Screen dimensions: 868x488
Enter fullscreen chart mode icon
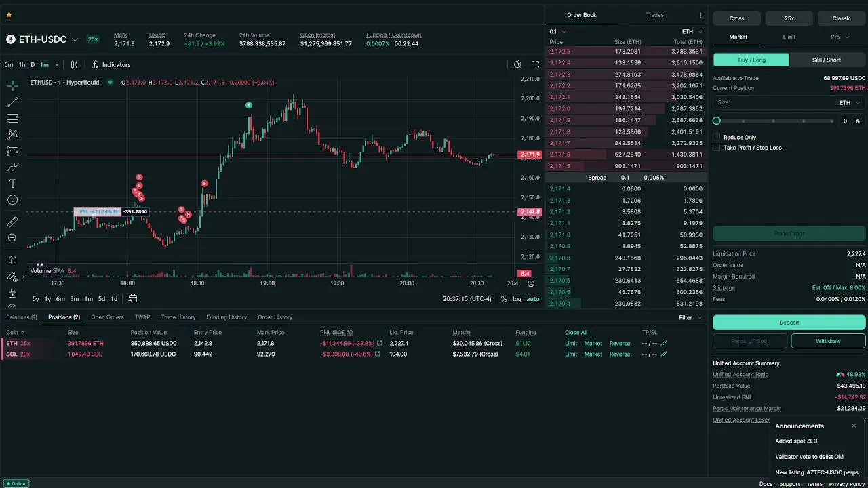coord(535,64)
